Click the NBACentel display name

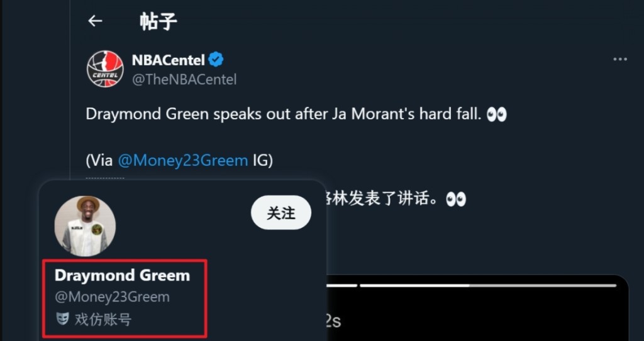coord(168,60)
